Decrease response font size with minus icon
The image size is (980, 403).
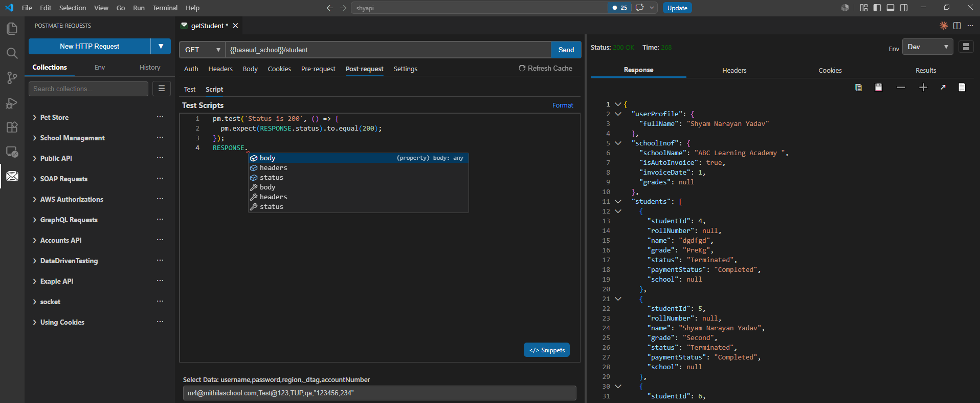[x=901, y=88]
